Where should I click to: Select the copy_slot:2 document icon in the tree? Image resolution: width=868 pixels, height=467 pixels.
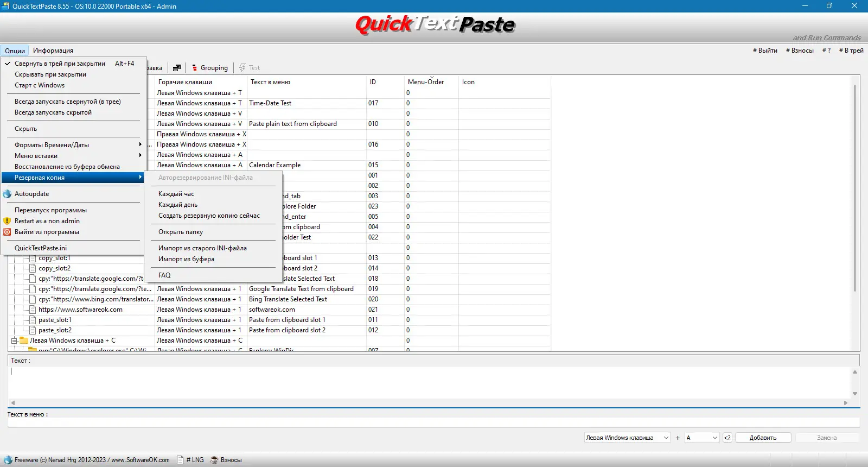(x=33, y=268)
